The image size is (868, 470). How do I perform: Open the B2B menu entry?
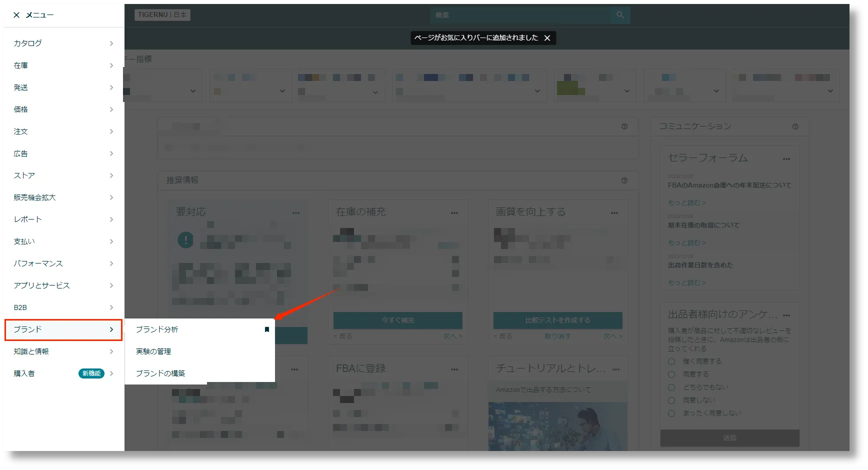pyautogui.click(x=63, y=307)
